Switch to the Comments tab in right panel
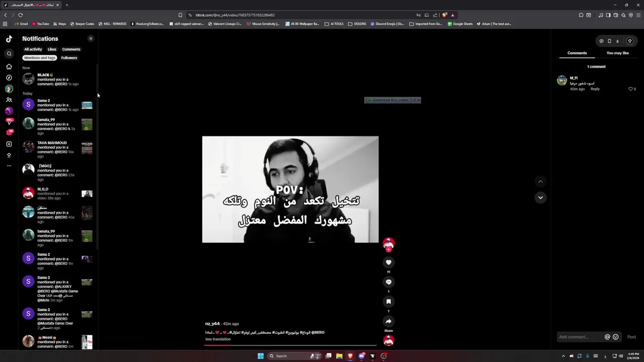This screenshot has width=644, height=362. [577, 53]
